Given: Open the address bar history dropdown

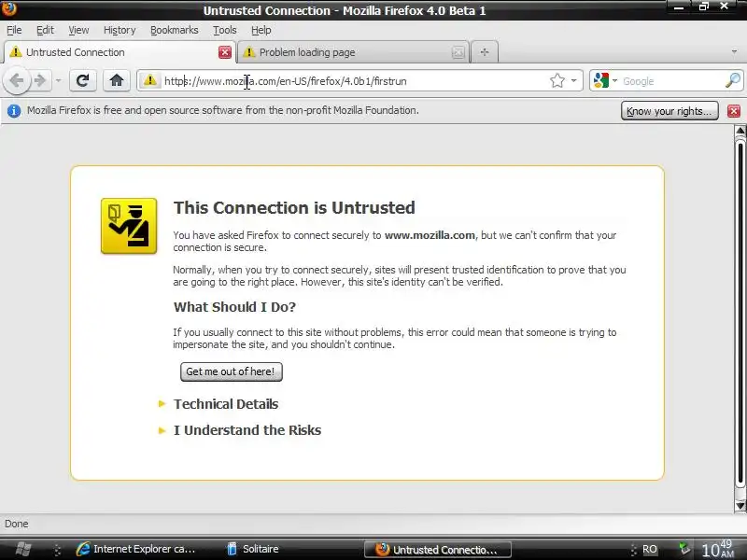Looking at the screenshot, I should [x=574, y=80].
